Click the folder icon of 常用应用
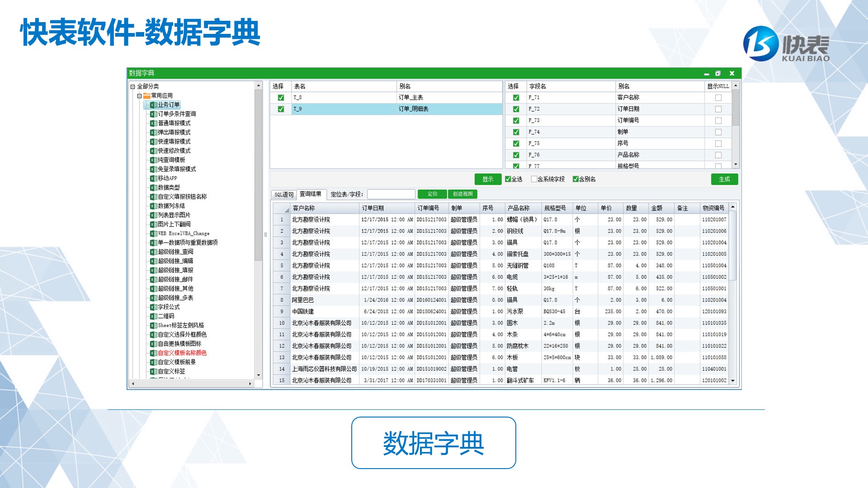Image resolution: width=868 pixels, height=488 pixels. 146,96
